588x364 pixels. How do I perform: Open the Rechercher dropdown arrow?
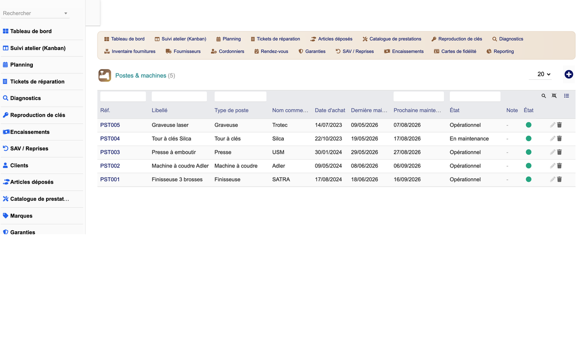66,13
